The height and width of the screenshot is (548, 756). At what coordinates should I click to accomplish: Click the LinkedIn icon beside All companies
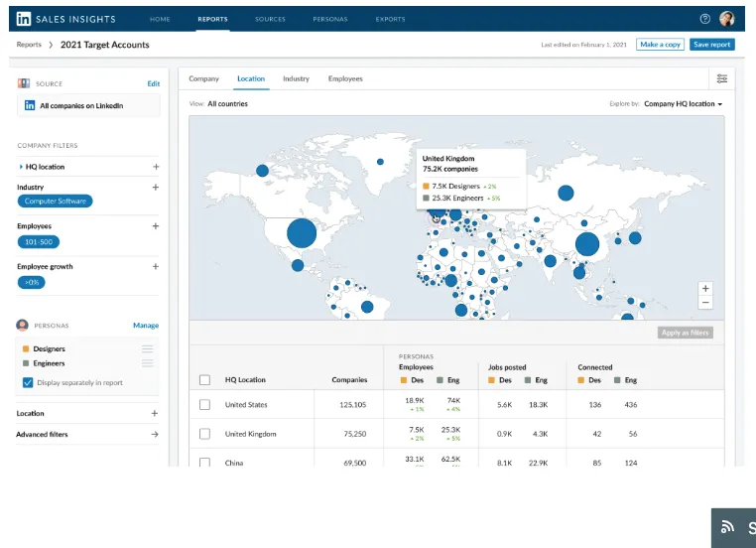coord(30,105)
